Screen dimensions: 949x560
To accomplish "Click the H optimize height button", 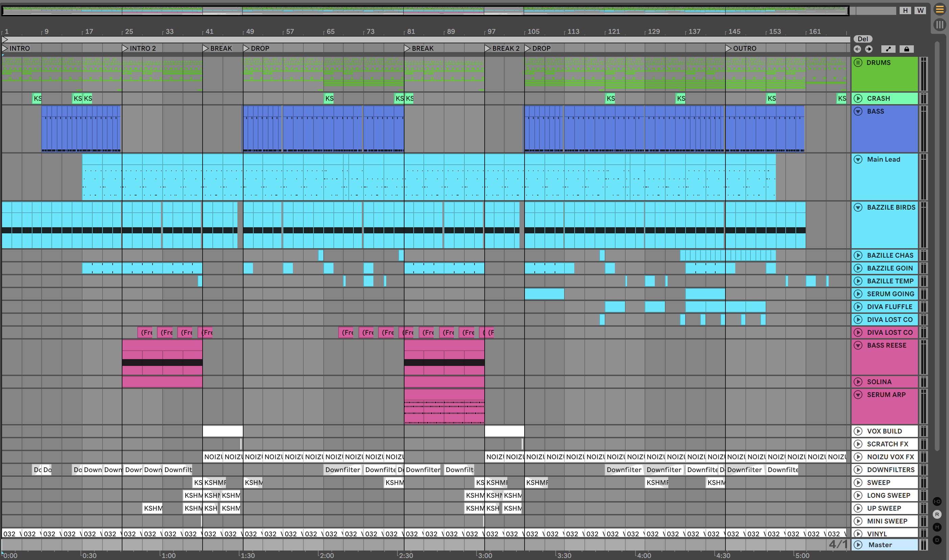I will pyautogui.click(x=905, y=10).
